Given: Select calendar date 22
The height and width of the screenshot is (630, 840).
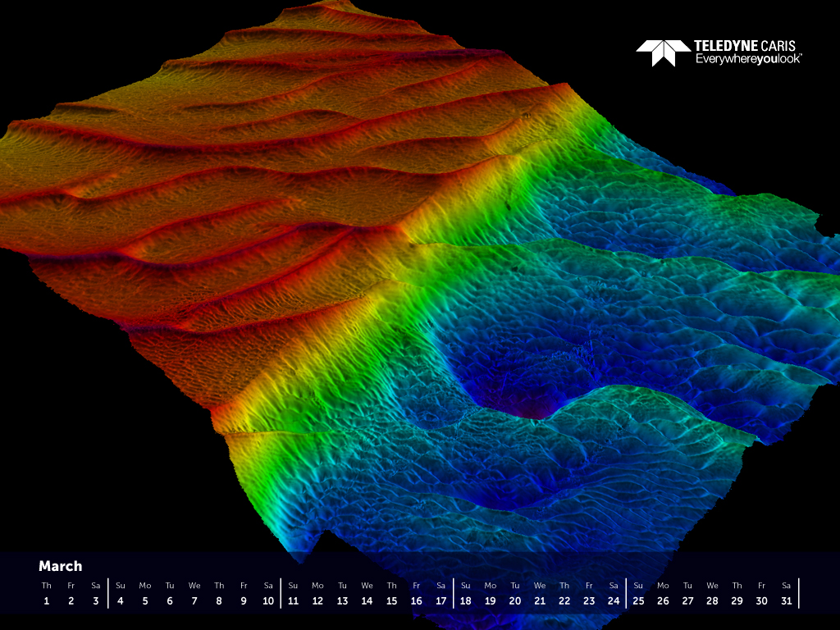Looking at the screenshot, I should [x=564, y=601].
